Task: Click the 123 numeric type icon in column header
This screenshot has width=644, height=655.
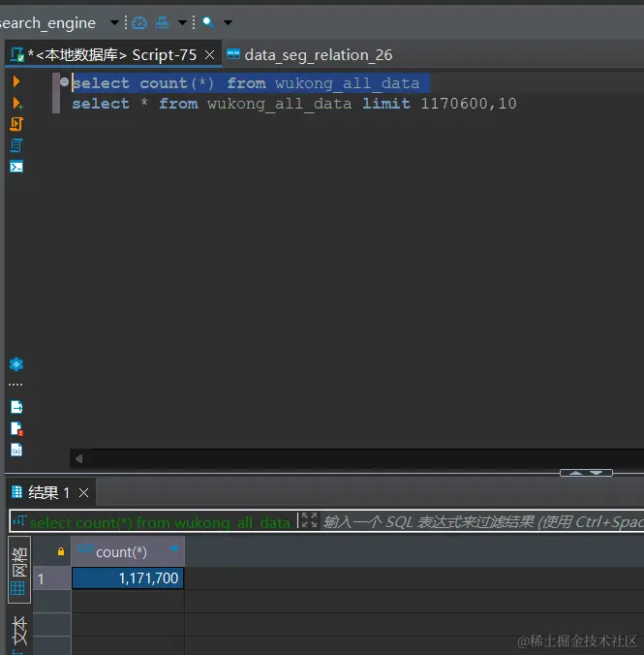Action: tap(85, 548)
